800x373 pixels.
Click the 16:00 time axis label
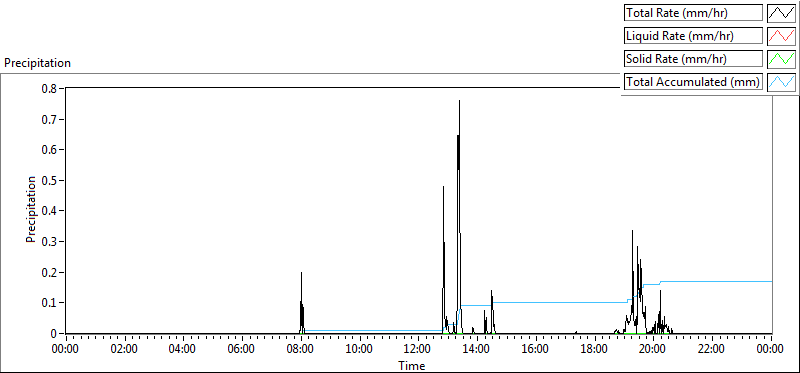[536, 350]
